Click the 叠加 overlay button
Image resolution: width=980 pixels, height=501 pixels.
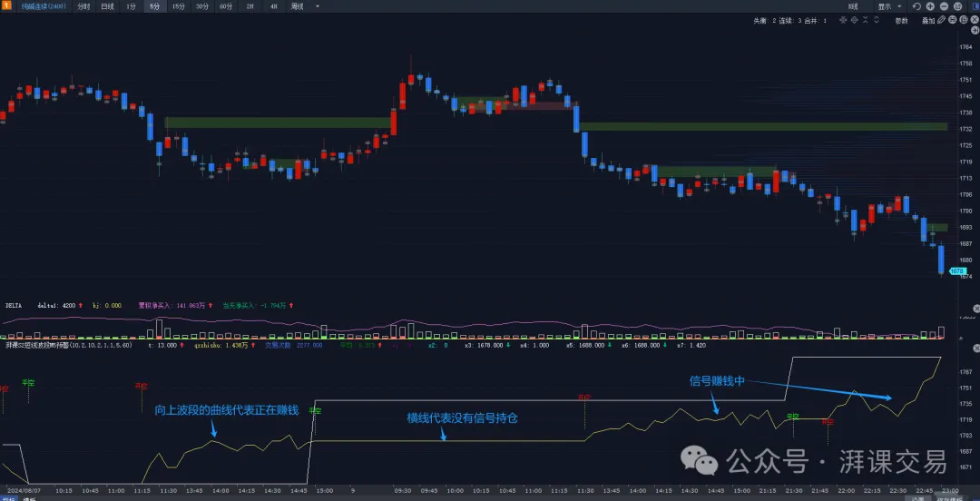click(x=928, y=21)
